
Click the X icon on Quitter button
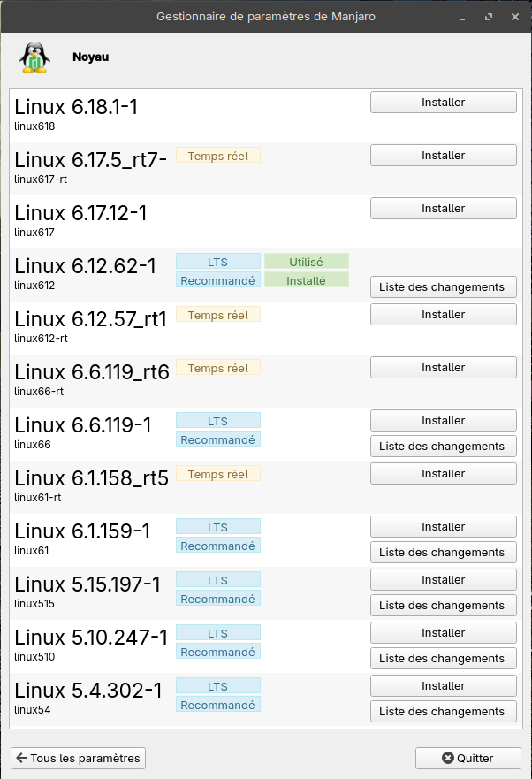pos(447,758)
